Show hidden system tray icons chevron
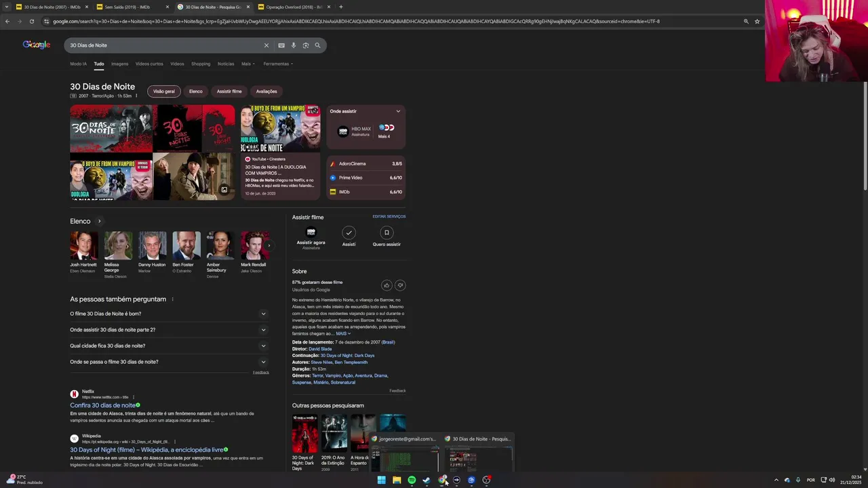This screenshot has width=868, height=488. [776, 480]
